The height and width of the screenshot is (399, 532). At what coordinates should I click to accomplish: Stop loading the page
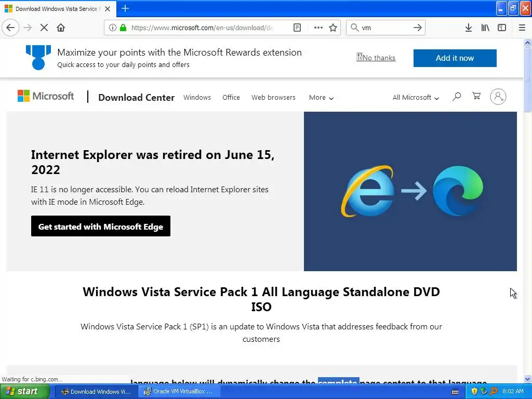44,28
